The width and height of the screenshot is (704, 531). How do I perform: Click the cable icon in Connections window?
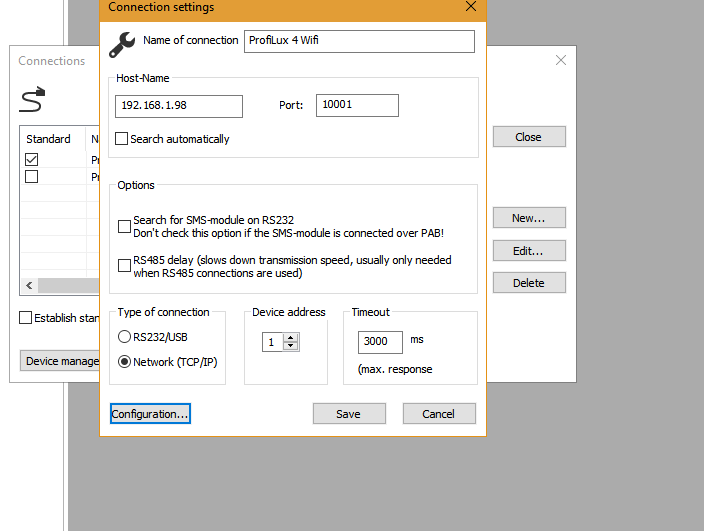coord(32,99)
